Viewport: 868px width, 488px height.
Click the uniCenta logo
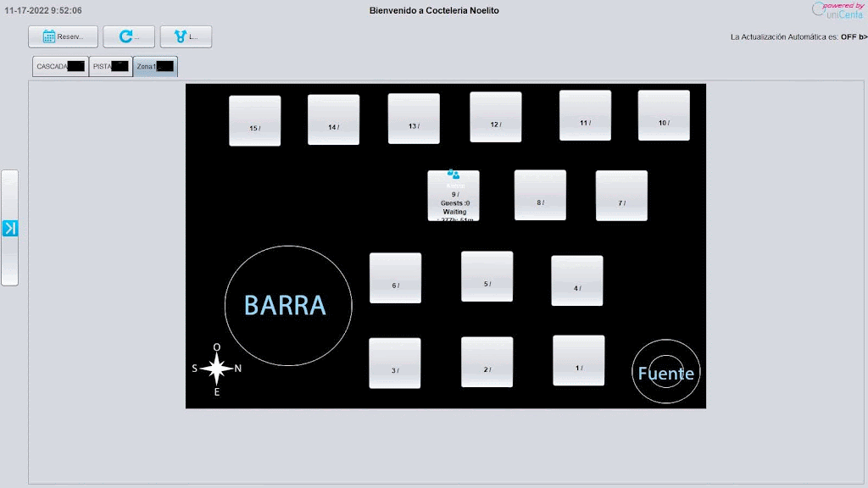[837, 9]
